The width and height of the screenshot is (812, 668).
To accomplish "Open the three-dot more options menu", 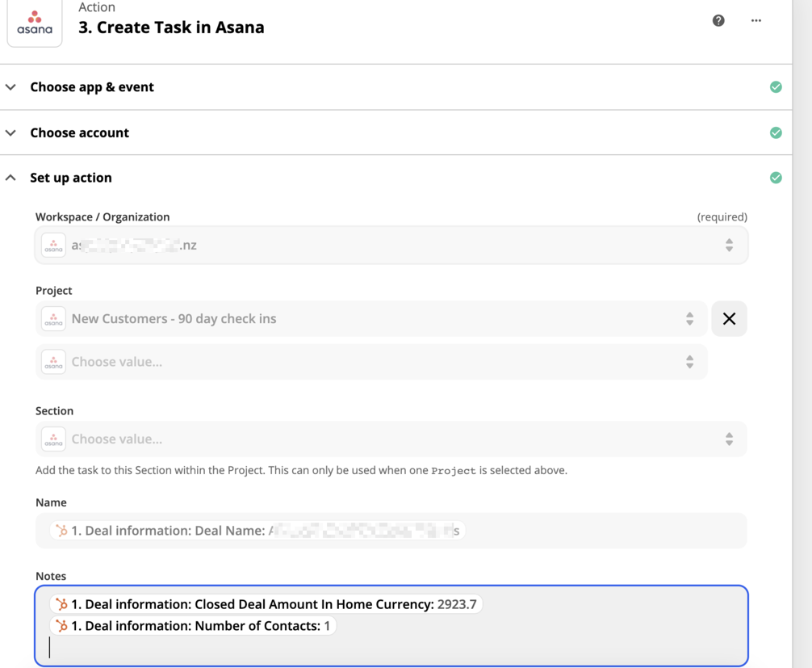I will [756, 21].
